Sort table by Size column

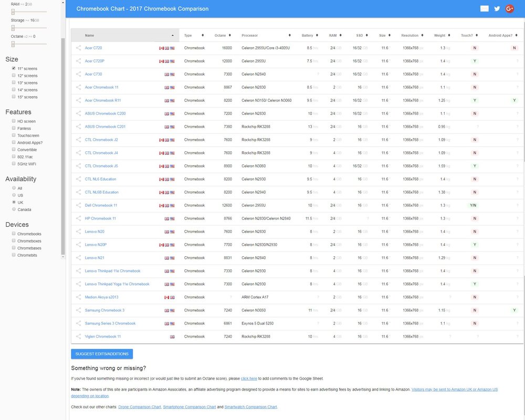coord(385,35)
